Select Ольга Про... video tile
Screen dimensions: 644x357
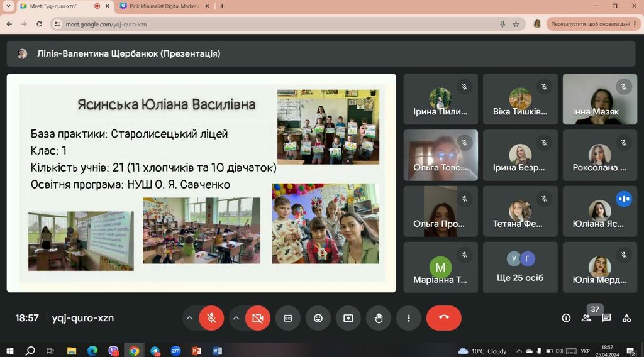[440, 211]
